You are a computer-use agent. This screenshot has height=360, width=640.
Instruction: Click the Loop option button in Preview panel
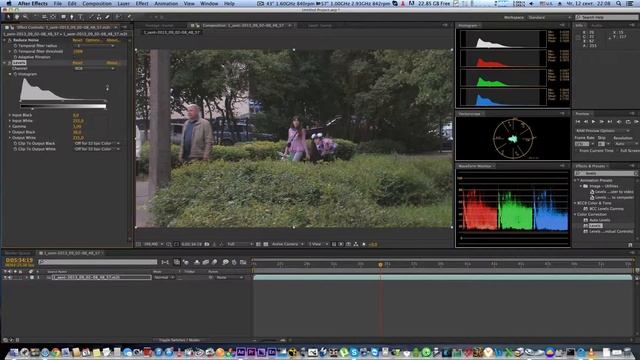[x=628, y=122]
